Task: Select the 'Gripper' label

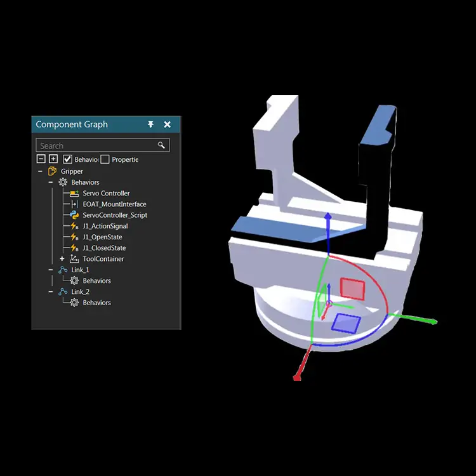Action: (x=72, y=171)
